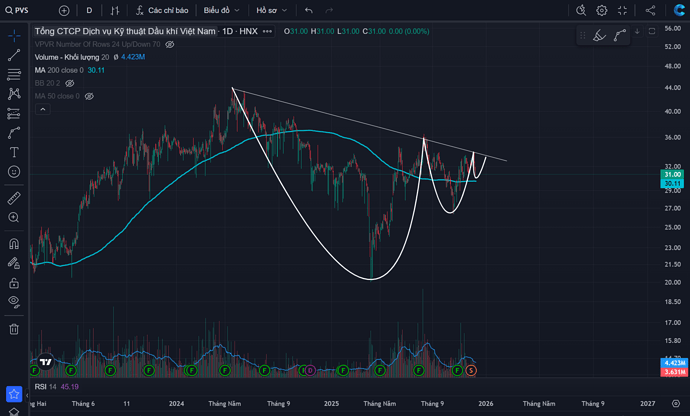Toggle hide all drawings eye
The width and height of the screenshot is (690, 416).
(x=14, y=302)
